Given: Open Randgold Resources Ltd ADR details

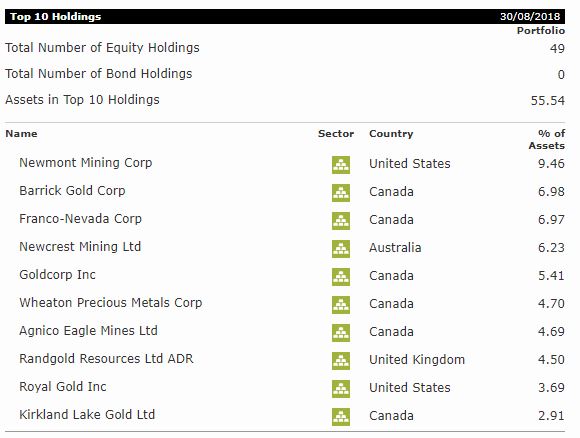Looking at the screenshot, I should click(106, 359).
